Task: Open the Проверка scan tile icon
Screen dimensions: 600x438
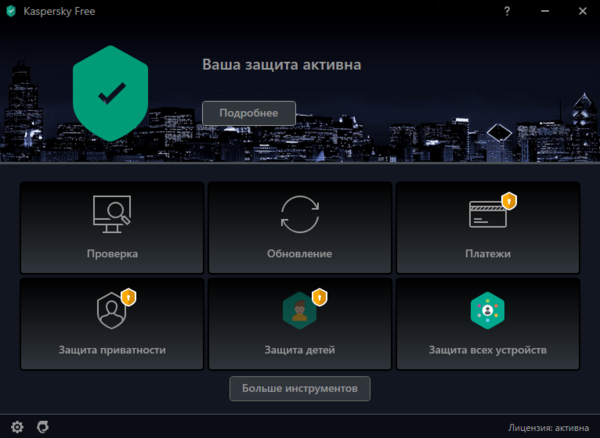Action: (112, 214)
